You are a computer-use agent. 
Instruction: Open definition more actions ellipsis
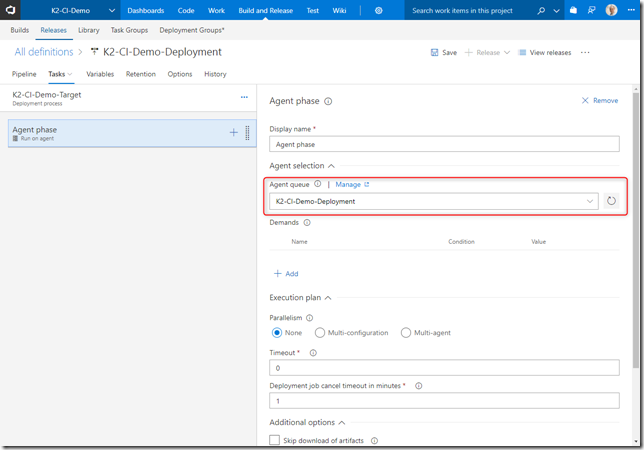tap(585, 53)
